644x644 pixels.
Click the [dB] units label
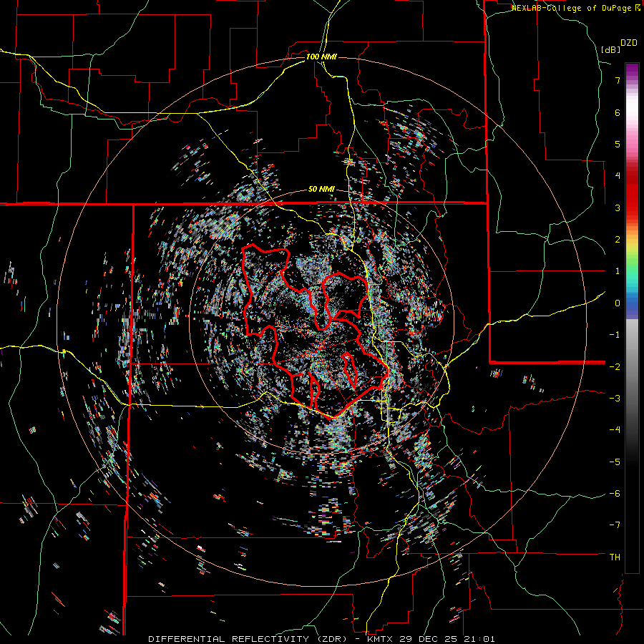(610, 49)
